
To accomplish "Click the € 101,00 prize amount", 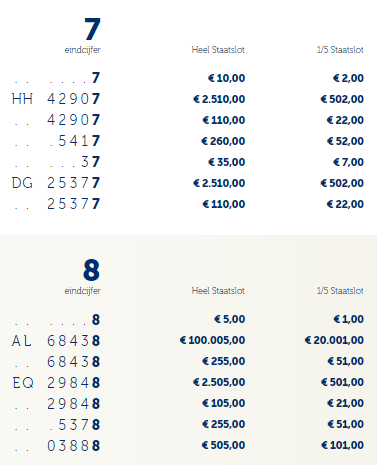I will pyautogui.click(x=342, y=445).
